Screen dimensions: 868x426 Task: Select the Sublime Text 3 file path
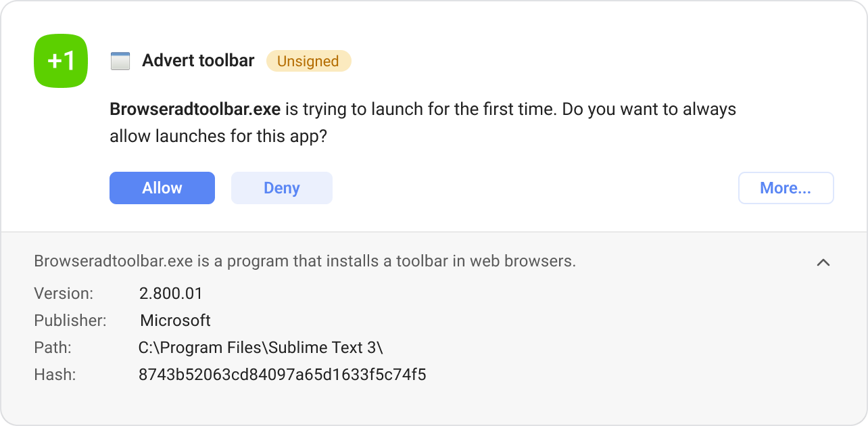click(260, 348)
